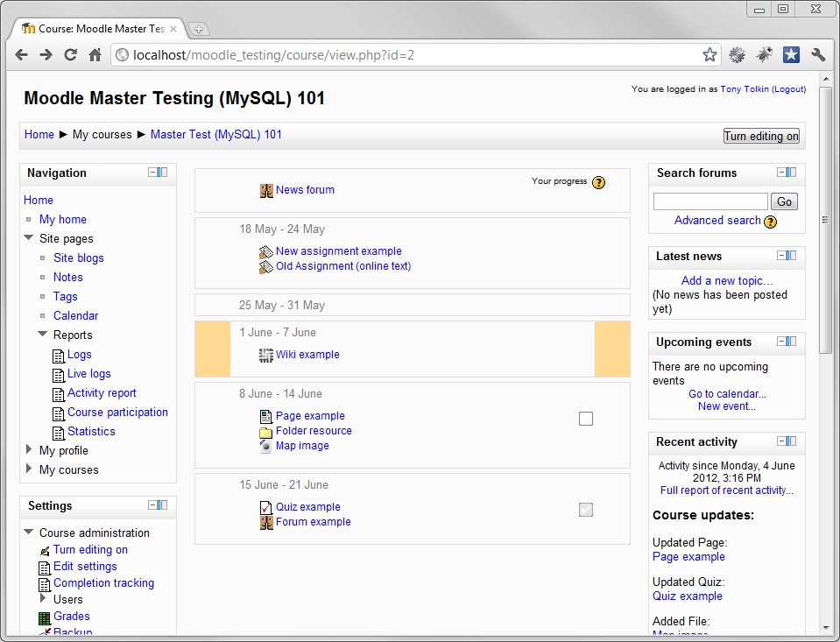Hide the Latest news block
This screenshot has height=642, width=840.
tap(781, 255)
